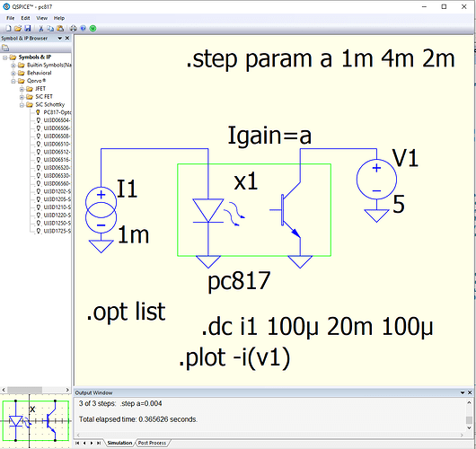Copy selection using the Copy toolbar icon
Viewport: 476px width, 449px height.
[50, 29]
